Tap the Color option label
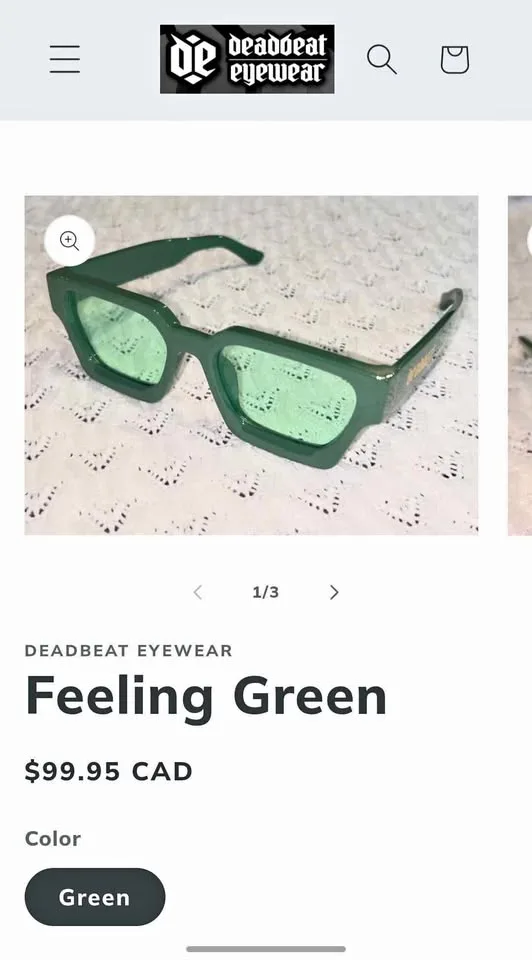This screenshot has width=532, height=960. click(53, 839)
